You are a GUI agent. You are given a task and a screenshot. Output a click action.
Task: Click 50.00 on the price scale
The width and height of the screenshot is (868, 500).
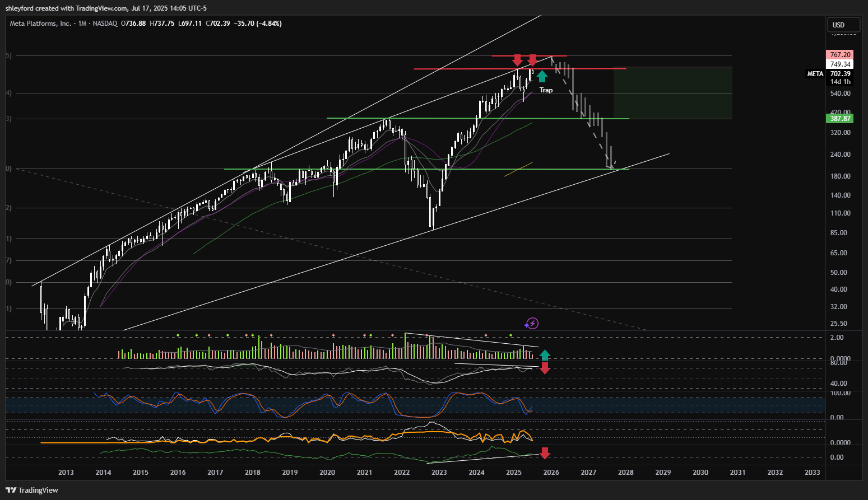point(839,273)
